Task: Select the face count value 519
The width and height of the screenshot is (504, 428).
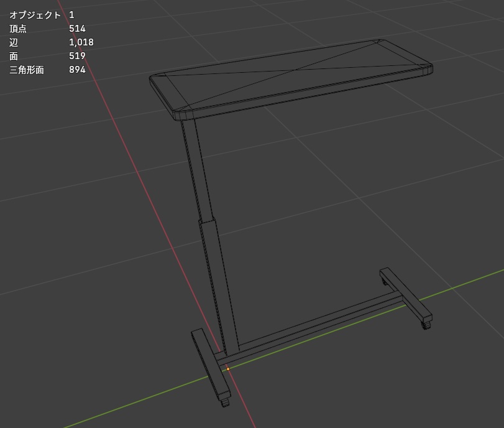Action: point(77,56)
